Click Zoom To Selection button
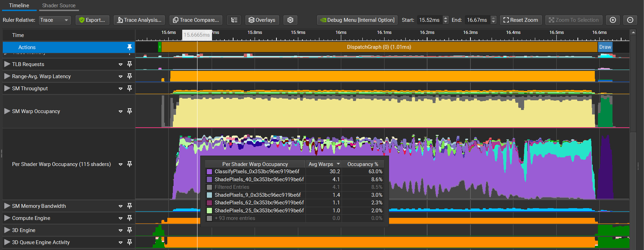The height and width of the screenshot is (250, 644). click(x=574, y=20)
